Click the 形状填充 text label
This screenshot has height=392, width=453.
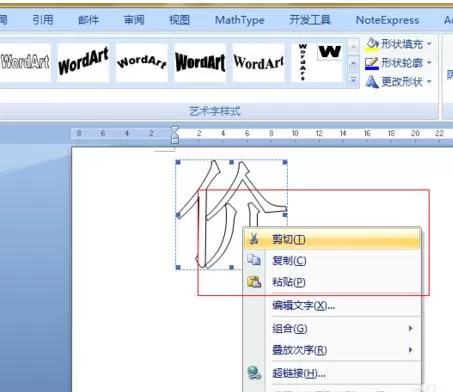coord(402,44)
